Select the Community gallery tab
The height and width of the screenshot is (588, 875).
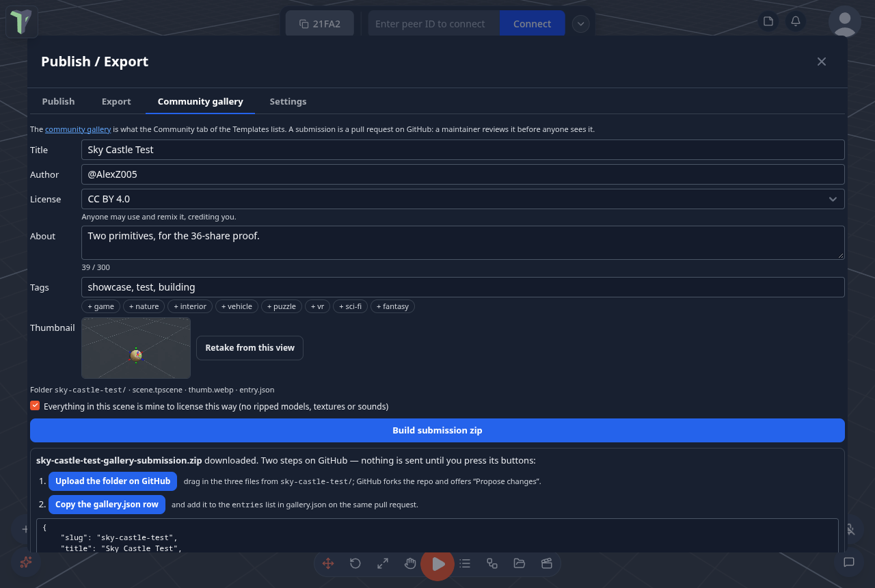tap(200, 101)
